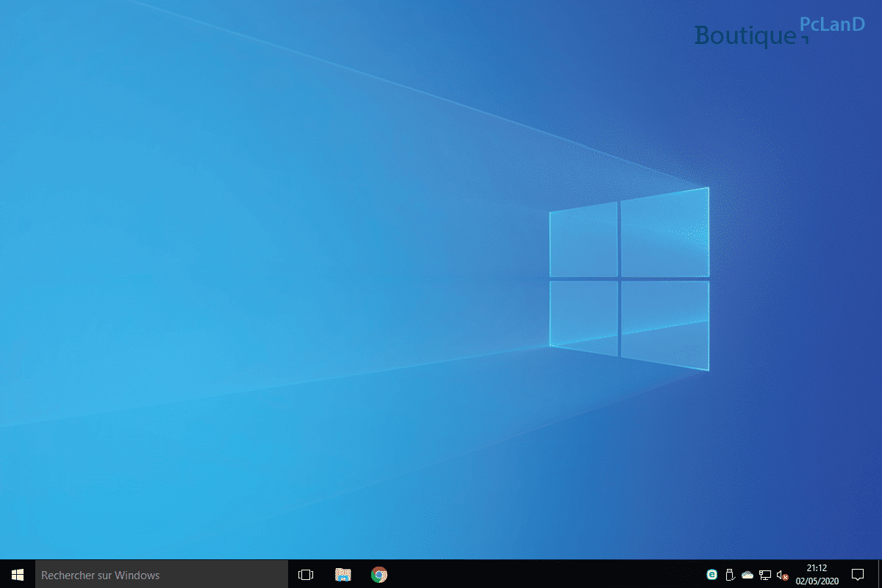The image size is (882, 588).
Task: Open the Action Center notification icon
Action: coord(856,573)
